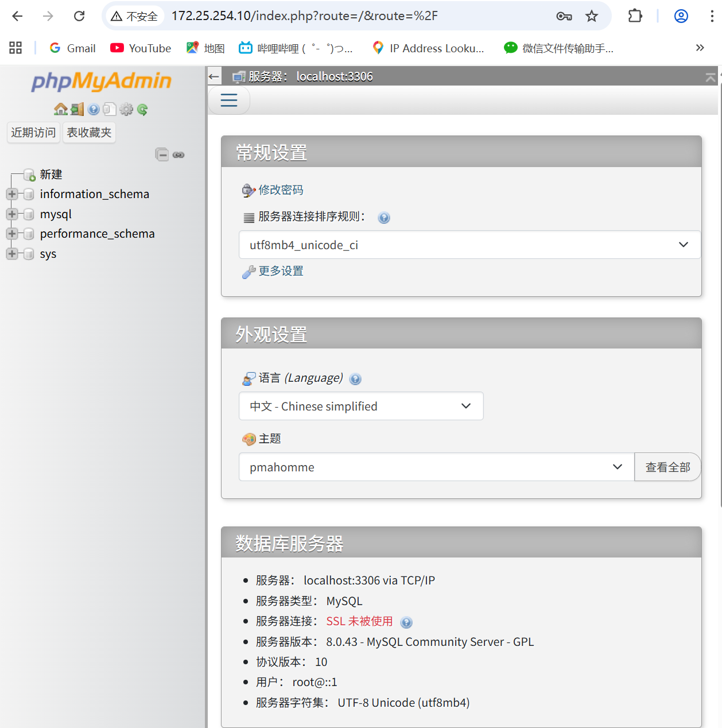The height and width of the screenshot is (728, 722).
Task: Open the browser apps grid icon
Action: click(x=15, y=48)
